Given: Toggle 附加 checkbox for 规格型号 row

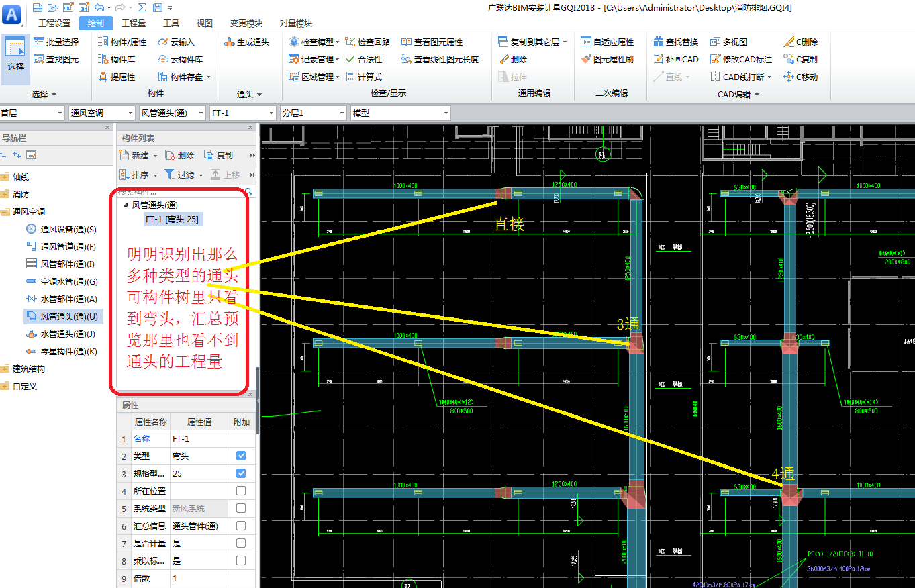Looking at the screenshot, I should pos(241,473).
